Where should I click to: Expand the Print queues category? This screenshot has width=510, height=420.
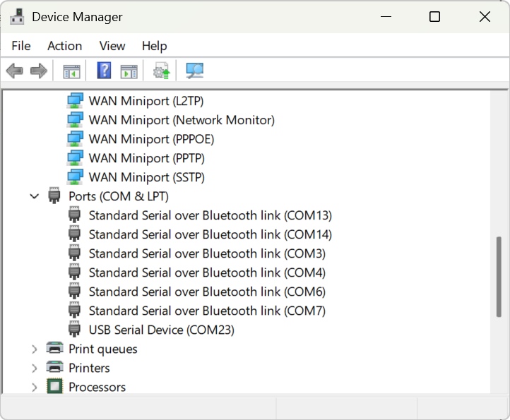click(x=35, y=349)
